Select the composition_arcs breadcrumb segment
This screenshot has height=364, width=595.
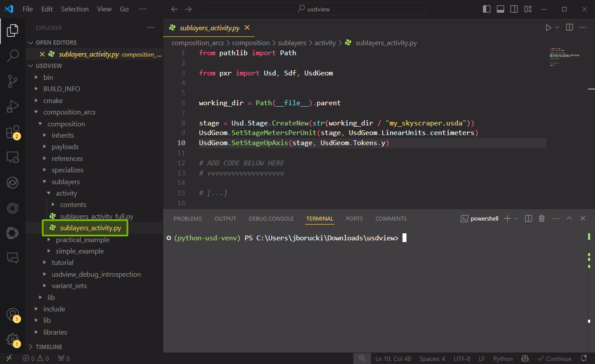[x=198, y=43]
